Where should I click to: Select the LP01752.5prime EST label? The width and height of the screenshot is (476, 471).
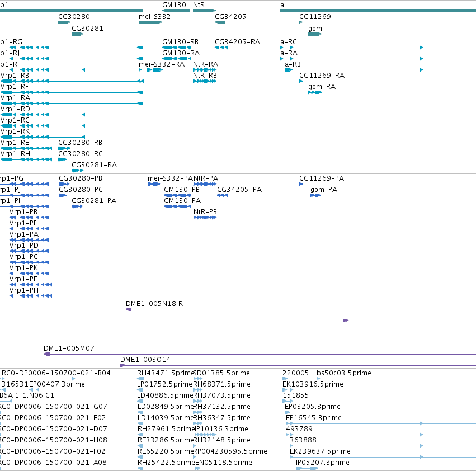point(165,384)
